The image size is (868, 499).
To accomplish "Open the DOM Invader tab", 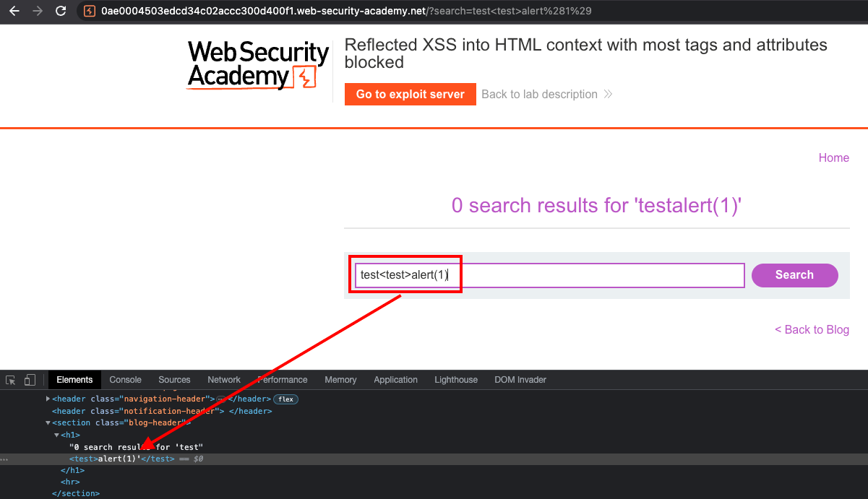I will 520,380.
